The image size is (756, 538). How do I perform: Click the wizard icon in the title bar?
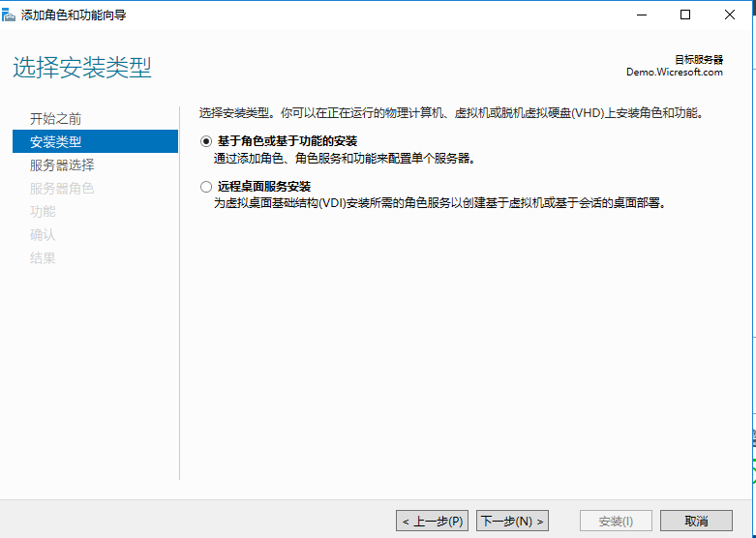8,15
